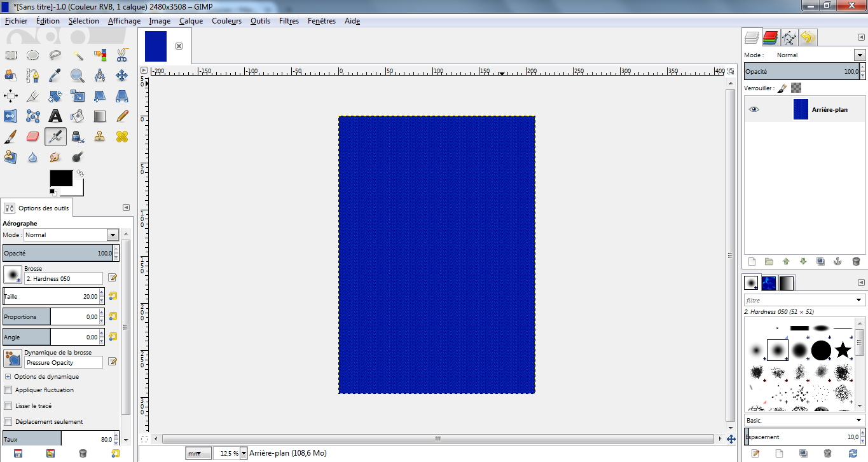Screen dimensions: 868x462
Task: Click the black foreground color swatch
Action: click(61, 178)
